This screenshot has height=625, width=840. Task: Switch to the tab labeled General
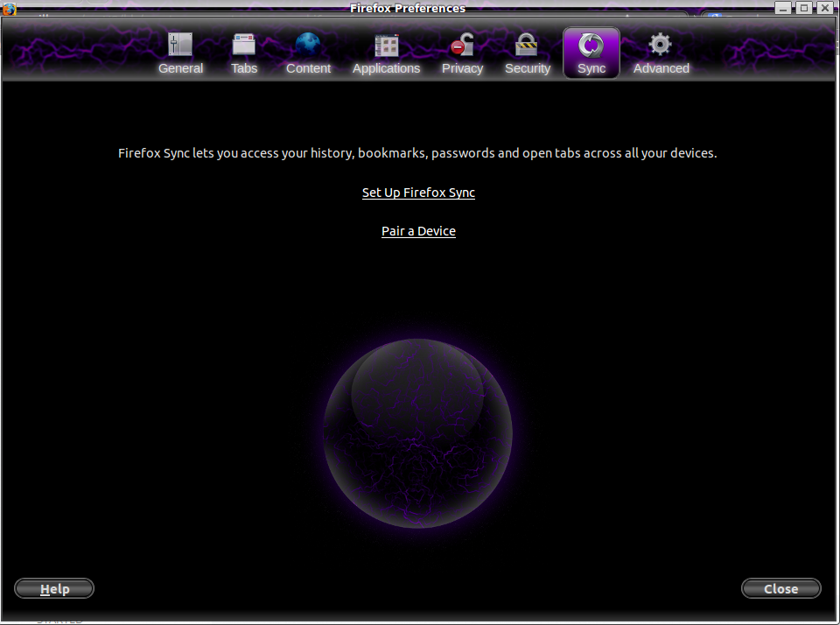coord(180,68)
